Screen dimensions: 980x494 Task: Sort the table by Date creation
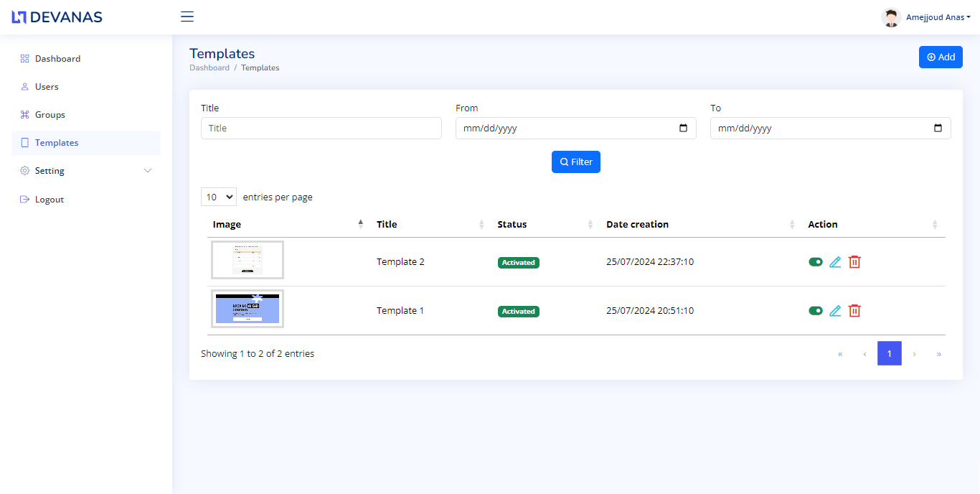tap(637, 224)
